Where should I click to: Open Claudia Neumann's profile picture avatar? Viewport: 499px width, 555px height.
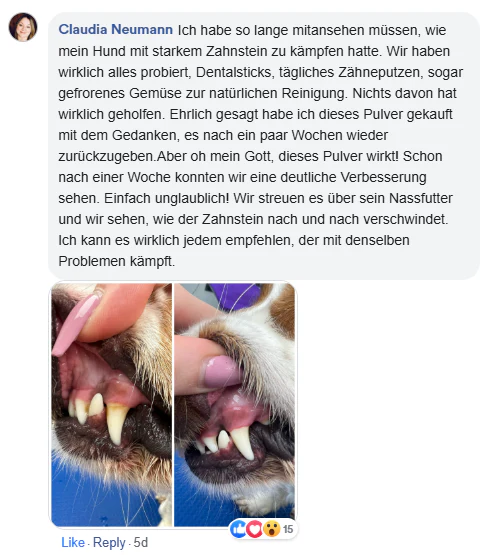[x=23, y=27]
